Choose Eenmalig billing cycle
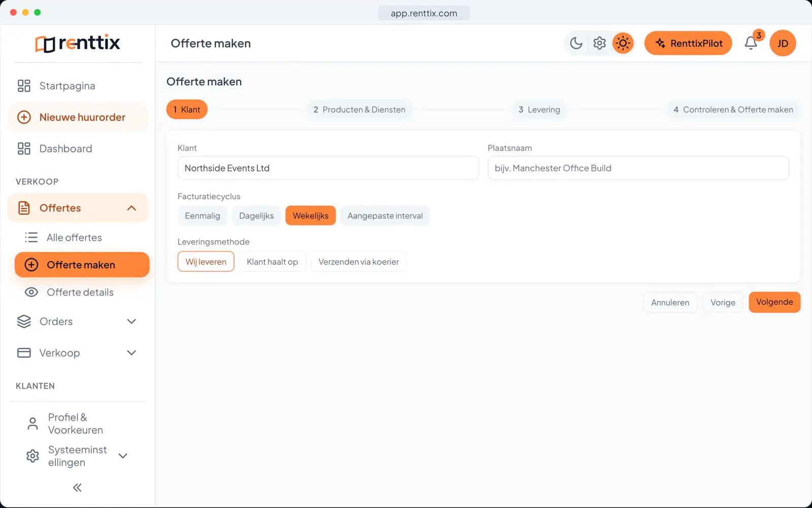Screen dimensions: 812x508 click(x=202, y=216)
